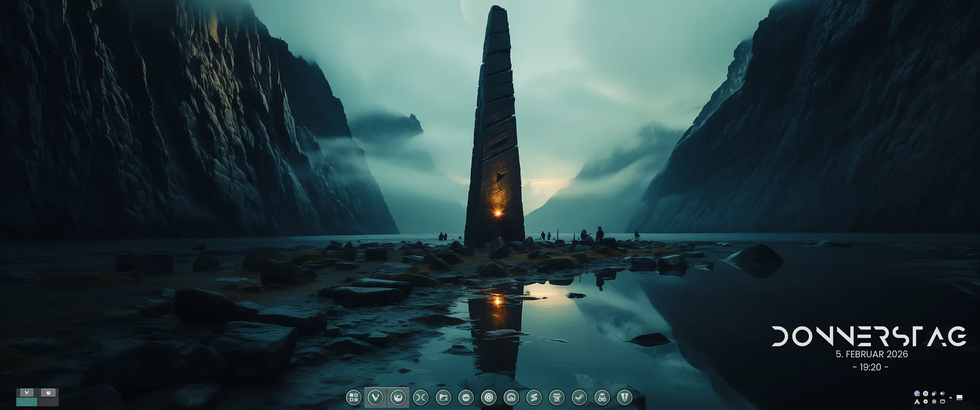This screenshot has width=980, height=410.
Task: Open the mustache face app in dock
Action: (465, 397)
